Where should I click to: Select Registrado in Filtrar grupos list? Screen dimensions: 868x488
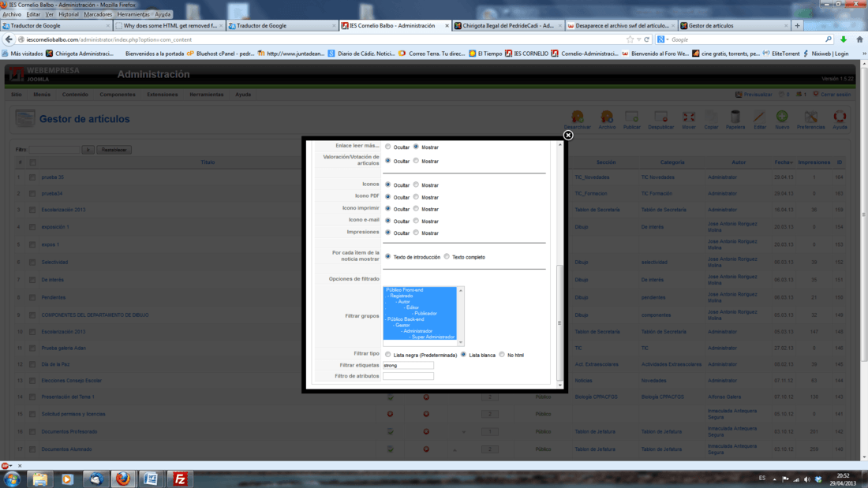(x=420, y=296)
